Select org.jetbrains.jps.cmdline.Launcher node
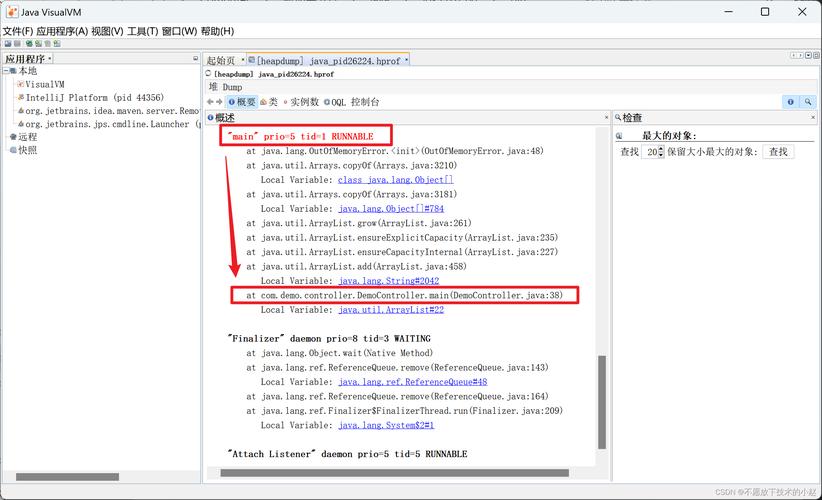The width and height of the screenshot is (822, 500). [109, 124]
